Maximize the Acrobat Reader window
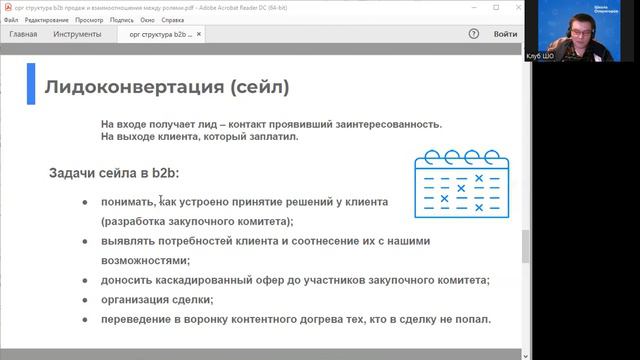This screenshot has width=640, height=360. (x=496, y=7)
